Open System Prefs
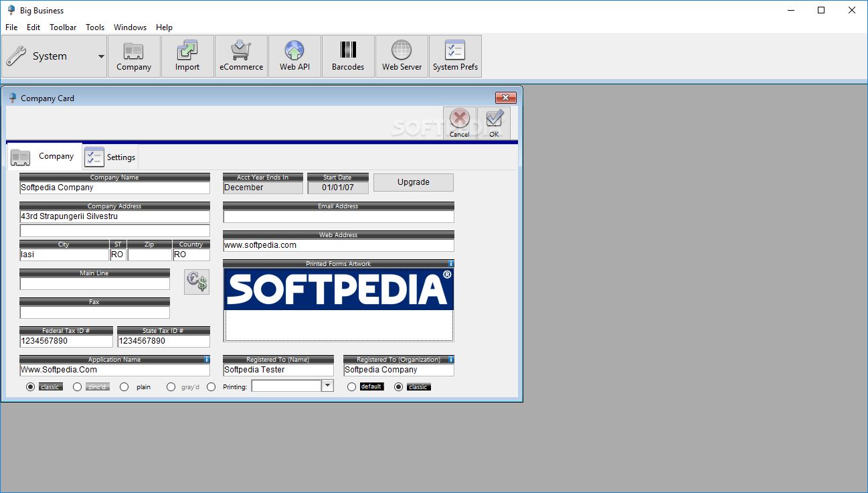 pos(455,56)
